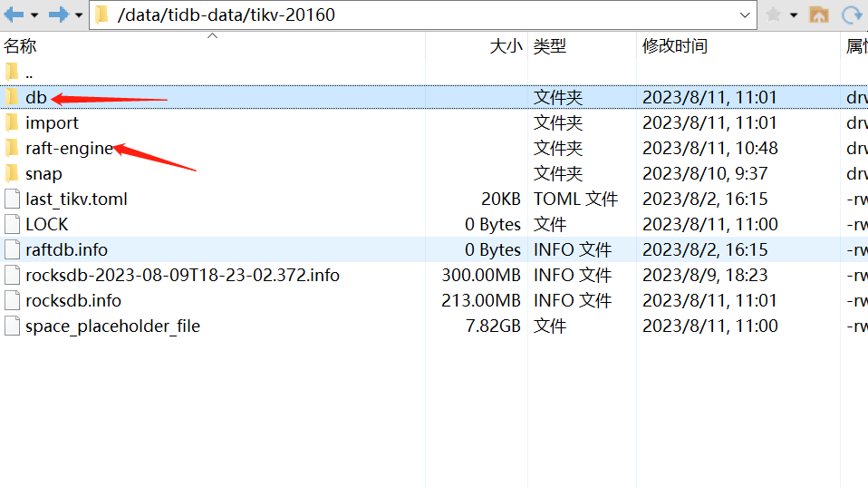Sort by the 类型 column header
The image size is (868, 487).
tap(550, 46)
